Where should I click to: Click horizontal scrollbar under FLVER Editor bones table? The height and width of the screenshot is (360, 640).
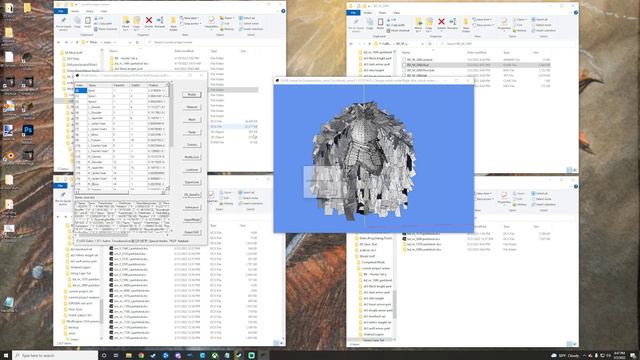(x=120, y=191)
